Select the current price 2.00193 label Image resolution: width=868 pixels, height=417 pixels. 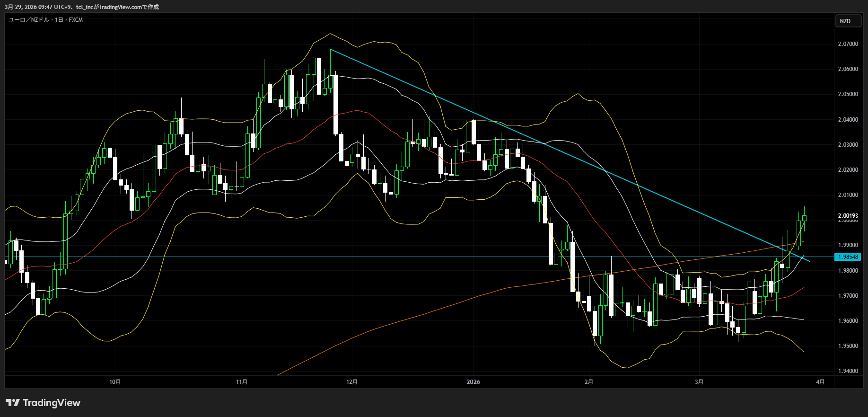pos(848,215)
